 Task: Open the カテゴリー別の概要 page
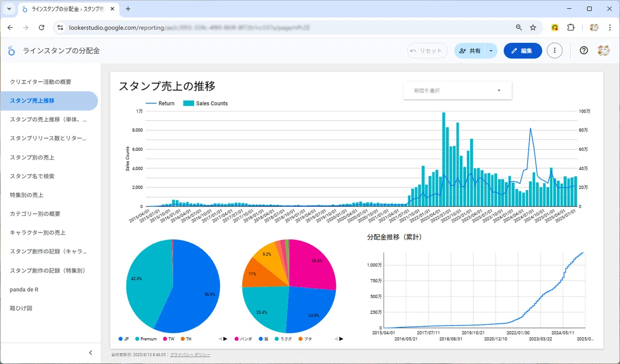tap(35, 214)
